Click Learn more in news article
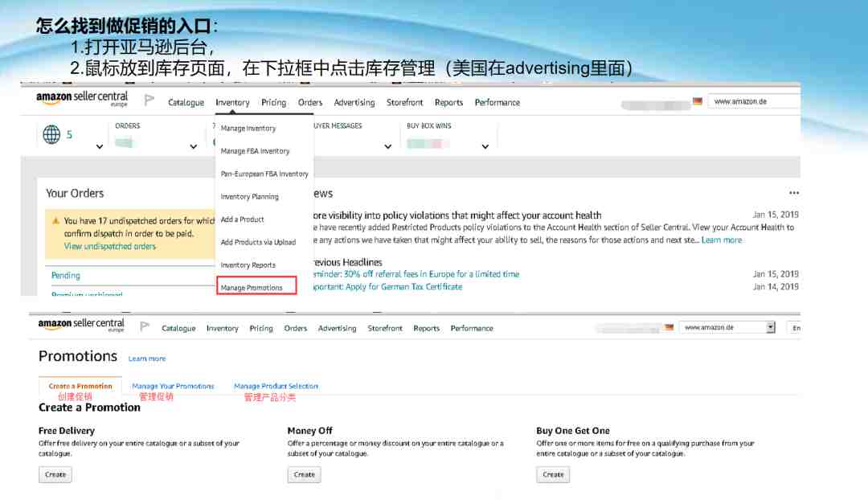Viewport: 868px width, 500px height. coord(721,240)
